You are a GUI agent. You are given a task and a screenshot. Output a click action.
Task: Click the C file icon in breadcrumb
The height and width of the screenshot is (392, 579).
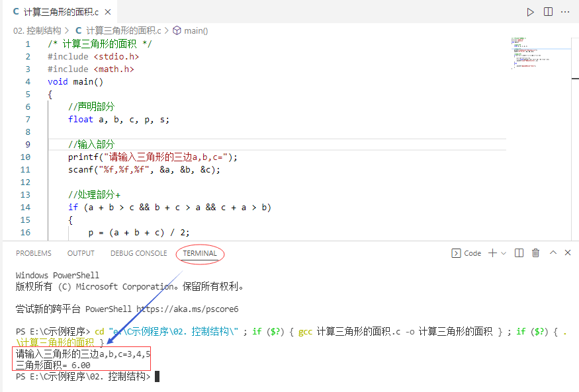click(78, 30)
